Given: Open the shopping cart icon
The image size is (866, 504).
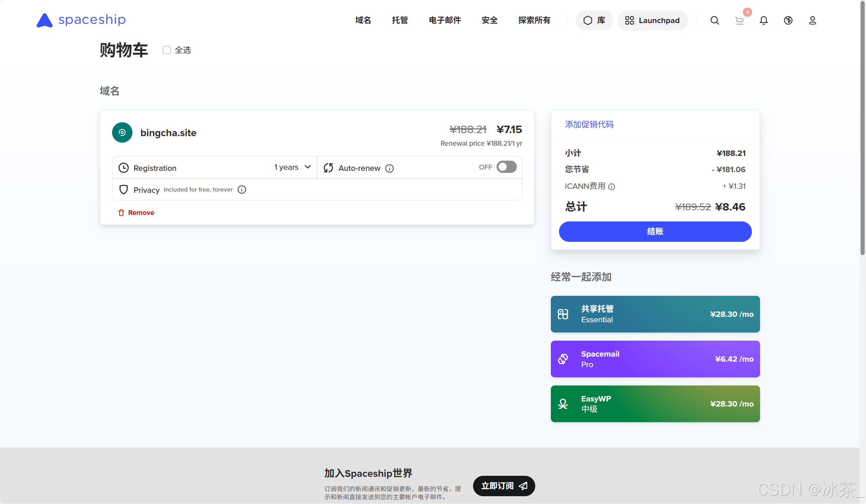Looking at the screenshot, I should point(739,20).
